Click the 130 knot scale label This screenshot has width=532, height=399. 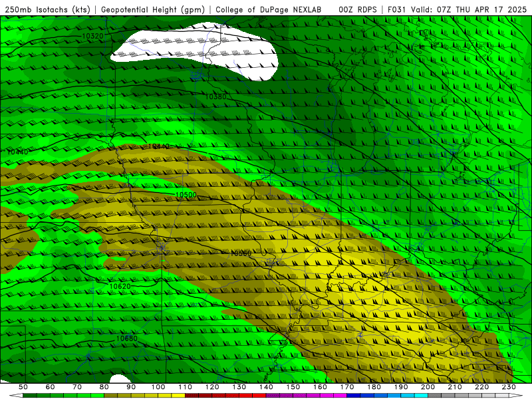click(239, 387)
